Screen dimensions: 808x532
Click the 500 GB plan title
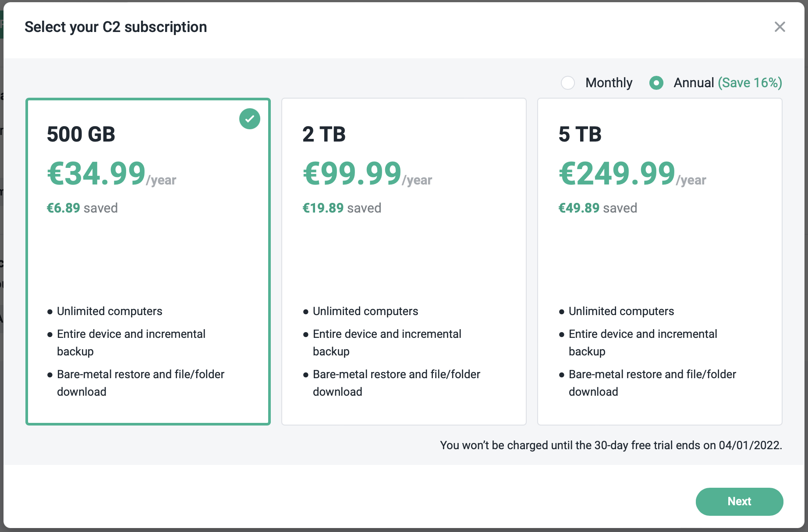[x=81, y=135]
